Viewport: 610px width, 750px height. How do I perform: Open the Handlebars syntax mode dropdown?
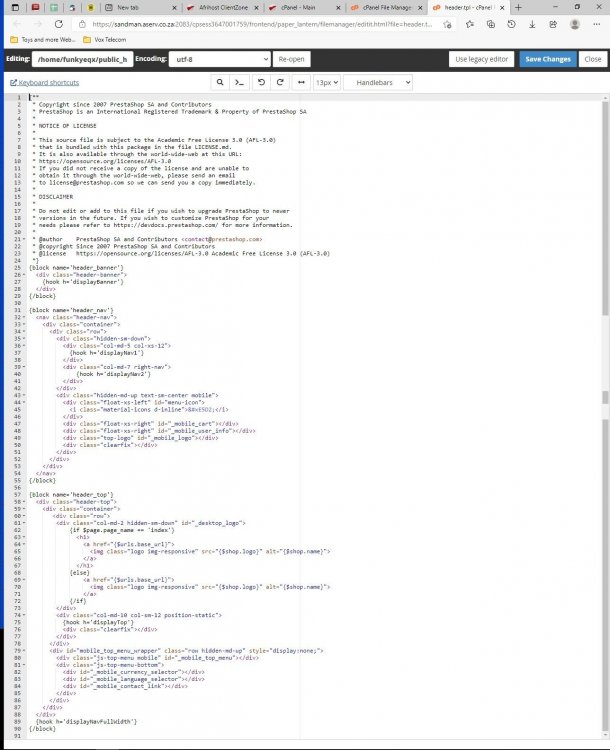coord(378,82)
